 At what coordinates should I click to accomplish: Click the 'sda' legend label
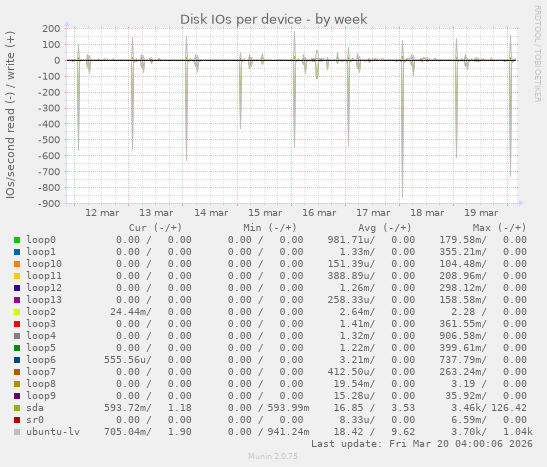(x=35, y=408)
